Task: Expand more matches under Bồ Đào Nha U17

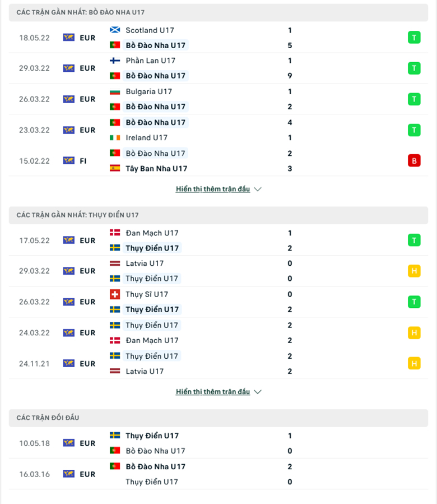Action: (213, 189)
